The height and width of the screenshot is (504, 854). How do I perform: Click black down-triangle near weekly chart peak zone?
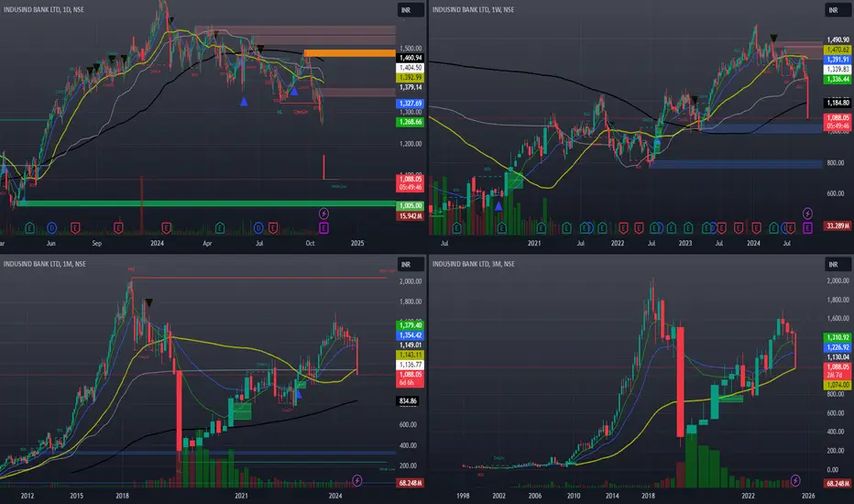click(773, 38)
